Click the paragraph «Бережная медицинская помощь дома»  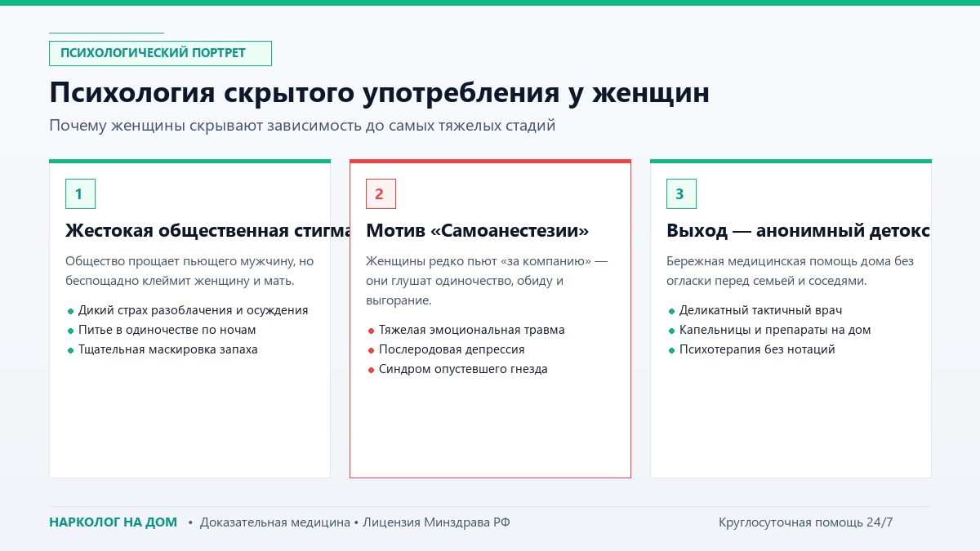[x=790, y=271]
